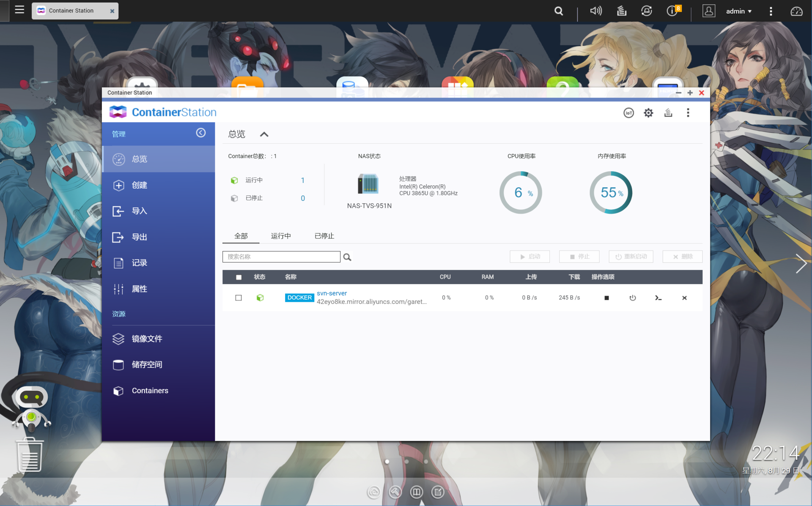Open the QTS main hamburger menu
Image resolution: width=812 pixels, height=506 pixels.
tap(19, 10)
